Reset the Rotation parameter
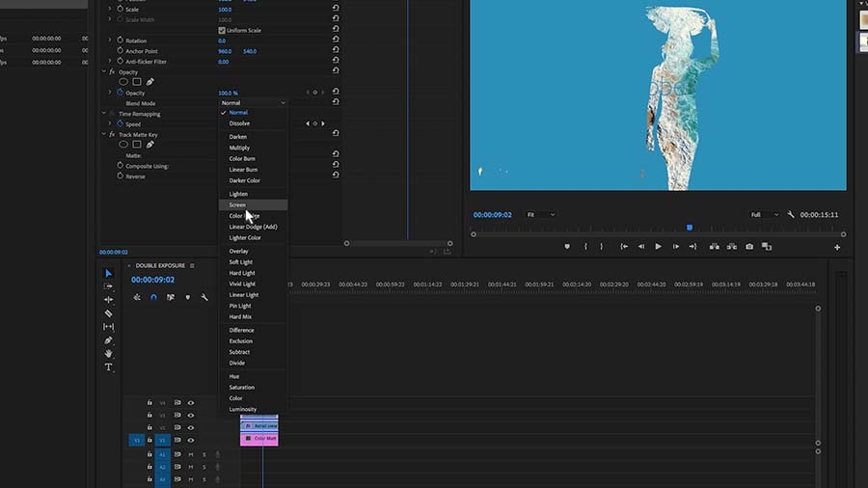868x488 pixels. [x=336, y=40]
